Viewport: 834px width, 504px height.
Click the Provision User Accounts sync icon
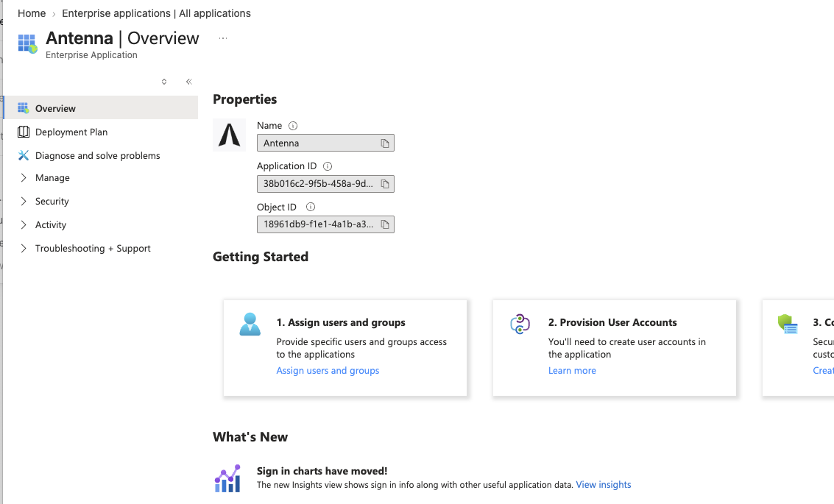520,324
